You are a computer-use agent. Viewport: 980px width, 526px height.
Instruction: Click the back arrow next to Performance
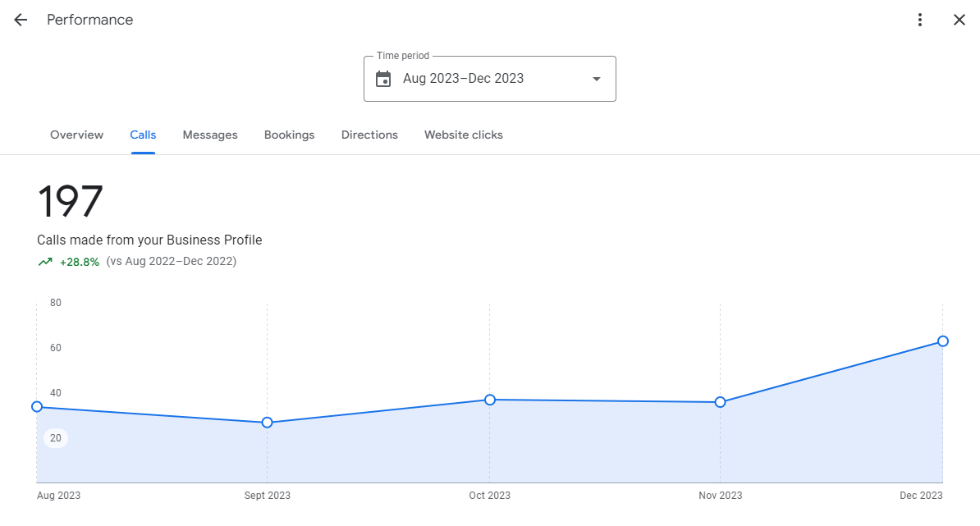pos(21,20)
